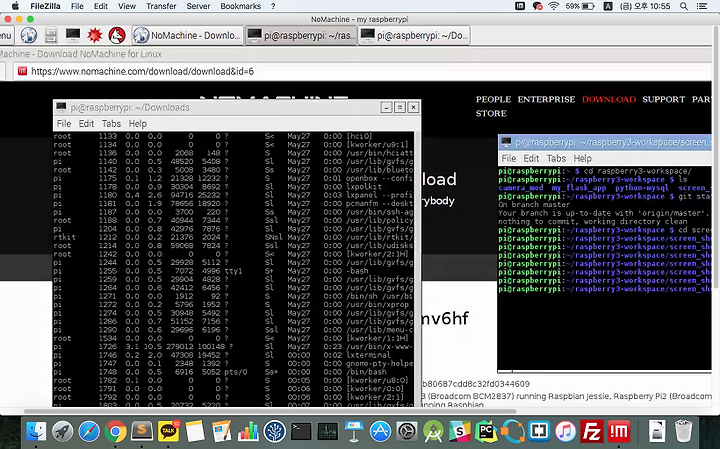Open FileZilla from the Dock
Viewport: 720px width, 449px height.
pyautogui.click(x=592, y=432)
